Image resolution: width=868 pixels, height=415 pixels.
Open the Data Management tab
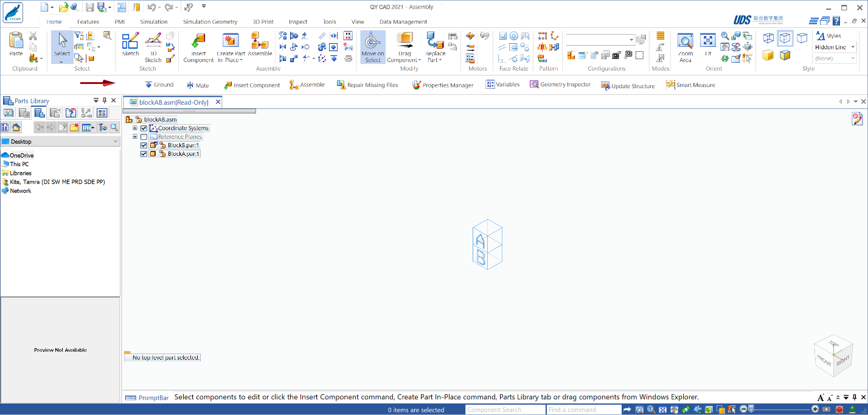coord(403,22)
